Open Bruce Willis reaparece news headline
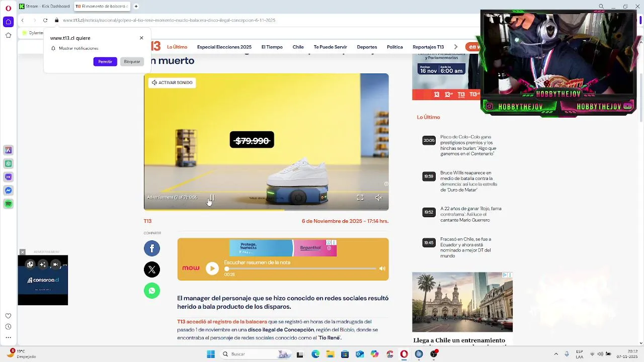The width and height of the screenshot is (644, 362). [x=468, y=182]
